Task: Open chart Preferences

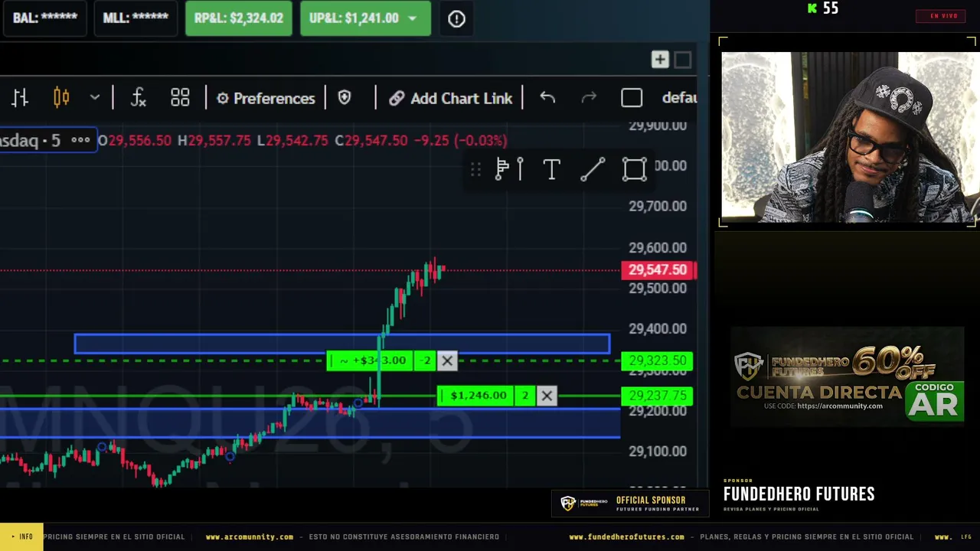Action: tap(266, 98)
